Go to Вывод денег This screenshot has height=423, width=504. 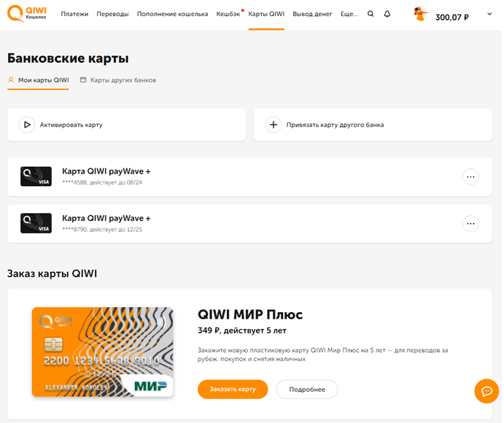(x=312, y=14)
